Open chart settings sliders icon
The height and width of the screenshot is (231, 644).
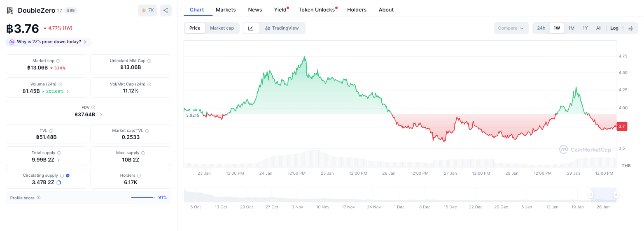pos(630,28)
